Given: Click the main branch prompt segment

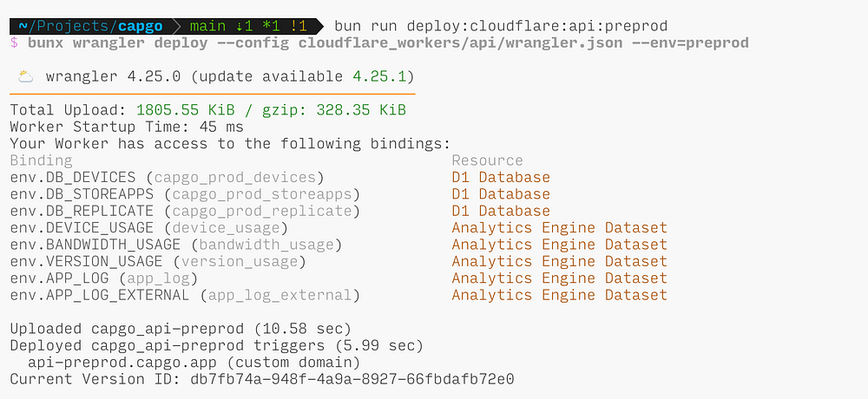Looking at the screenshot, I should tap(248, 26).
